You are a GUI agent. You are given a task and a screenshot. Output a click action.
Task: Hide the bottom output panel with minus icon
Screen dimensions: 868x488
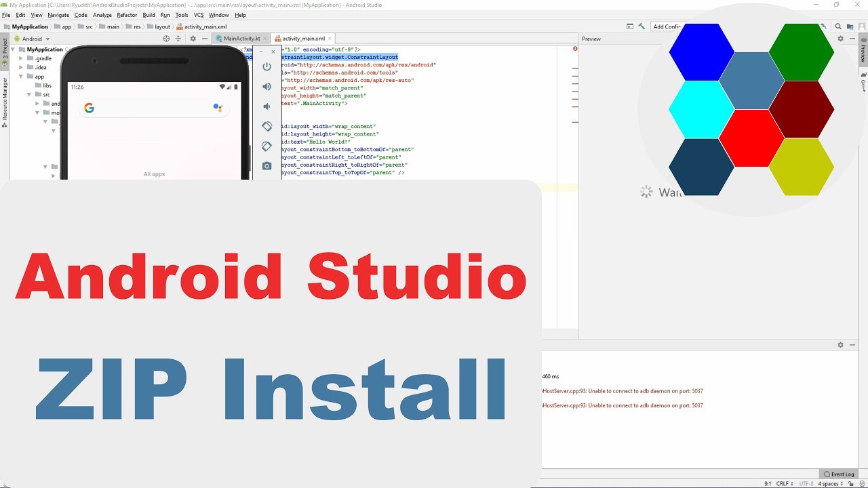(852, 345)
